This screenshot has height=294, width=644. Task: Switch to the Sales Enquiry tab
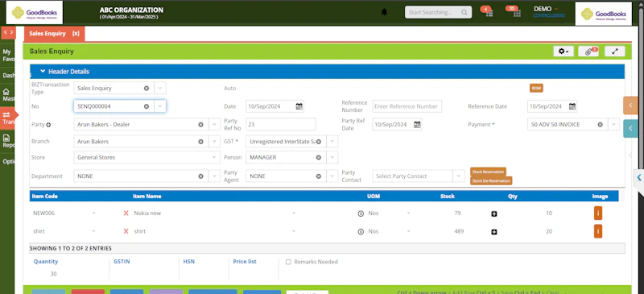click(x=47, y=34)
